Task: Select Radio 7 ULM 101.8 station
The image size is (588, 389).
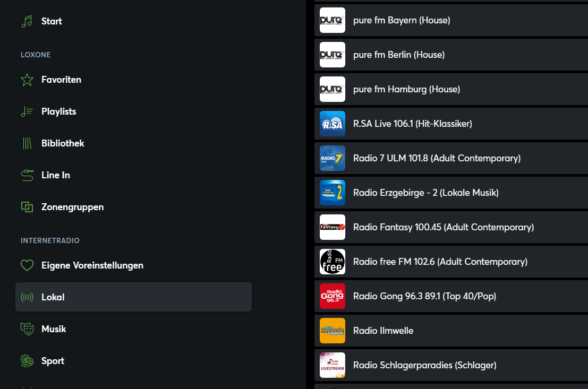Action: (451, 158)
